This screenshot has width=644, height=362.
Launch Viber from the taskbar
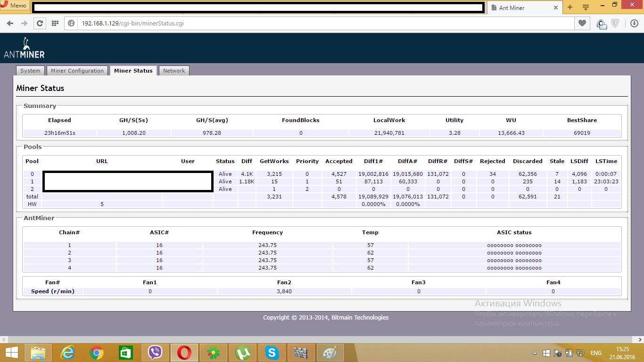pos(155,352)
